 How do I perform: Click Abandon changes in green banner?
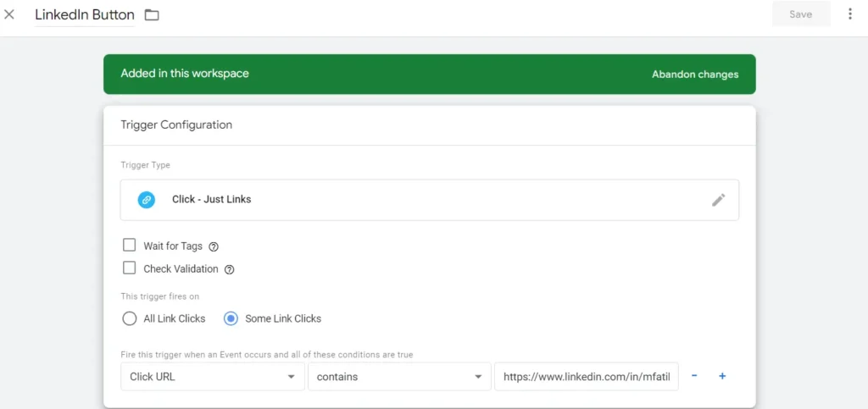(694, 75)
